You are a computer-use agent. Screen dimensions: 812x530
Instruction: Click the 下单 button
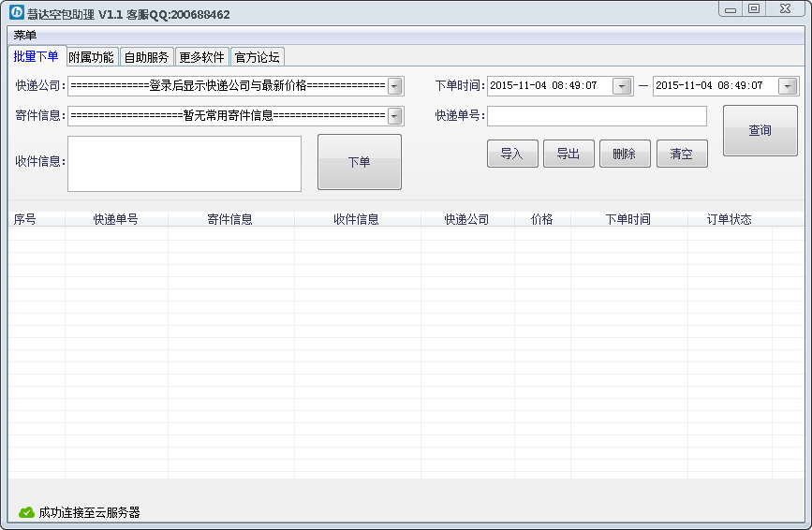[x=359, y=162]
